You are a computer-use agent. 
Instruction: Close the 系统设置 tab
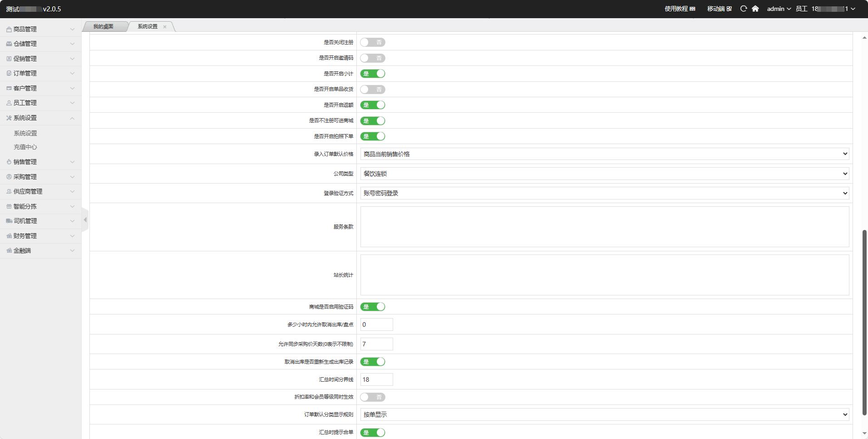pyautogui.click(x=165, y=27)
